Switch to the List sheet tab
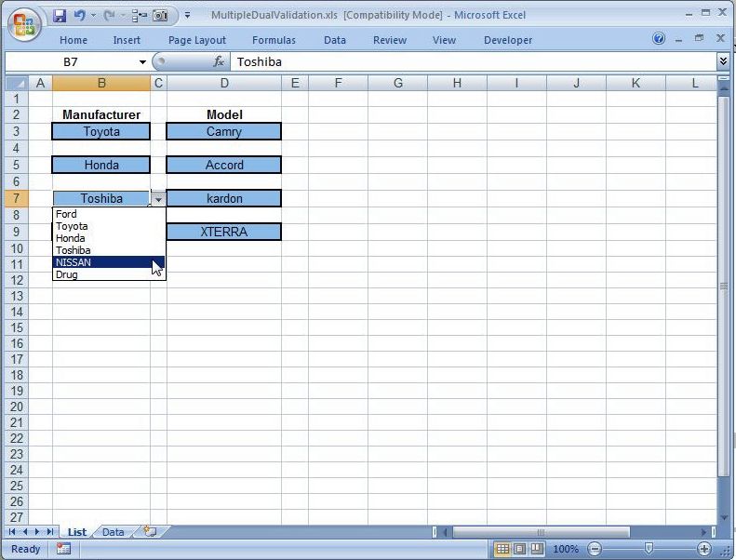This screenshot has width=736, height=560. 77,532
